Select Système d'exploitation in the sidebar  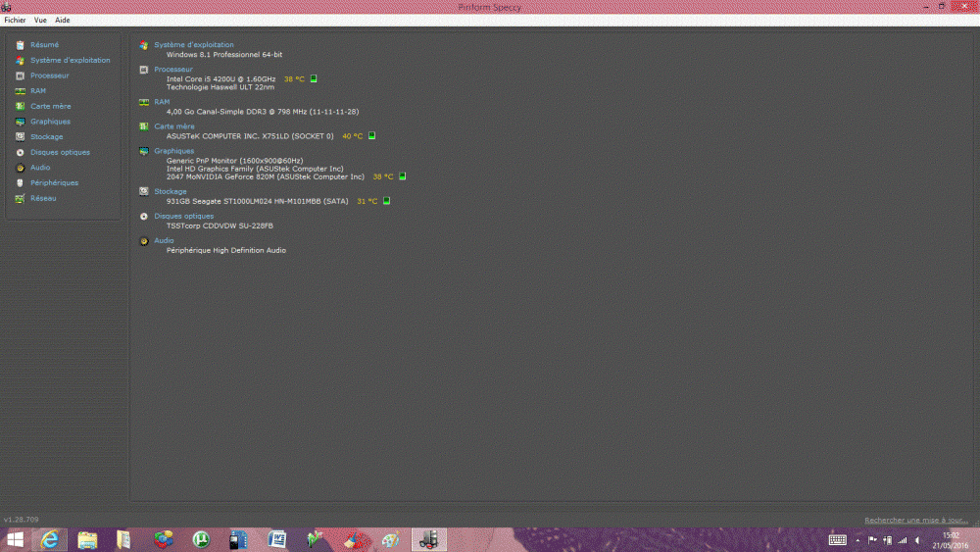pos(70,60)
